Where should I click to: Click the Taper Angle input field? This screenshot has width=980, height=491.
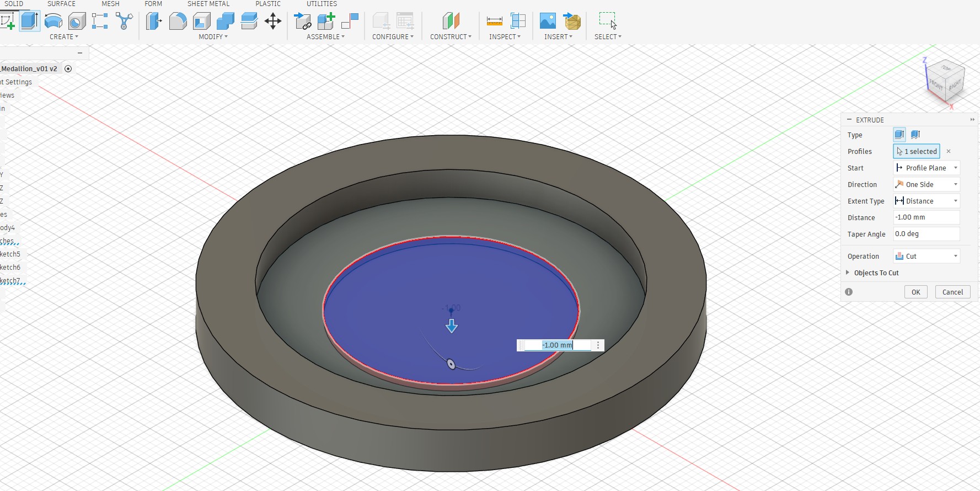[x=927, y=234]
